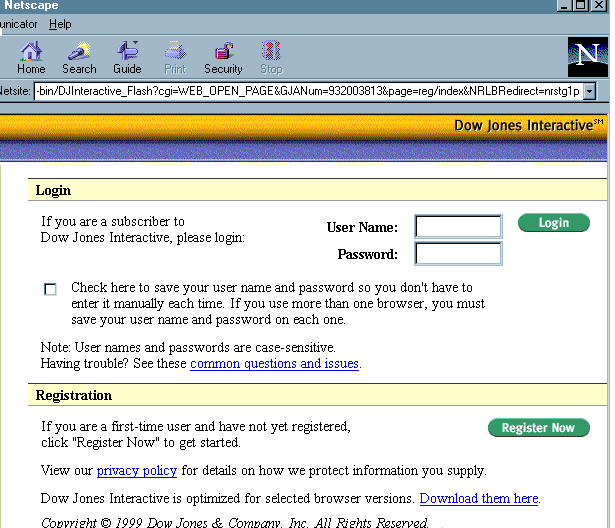Focus the User Name text field
This screenshot has height=528, width=615.
click(x=458, y=227)
